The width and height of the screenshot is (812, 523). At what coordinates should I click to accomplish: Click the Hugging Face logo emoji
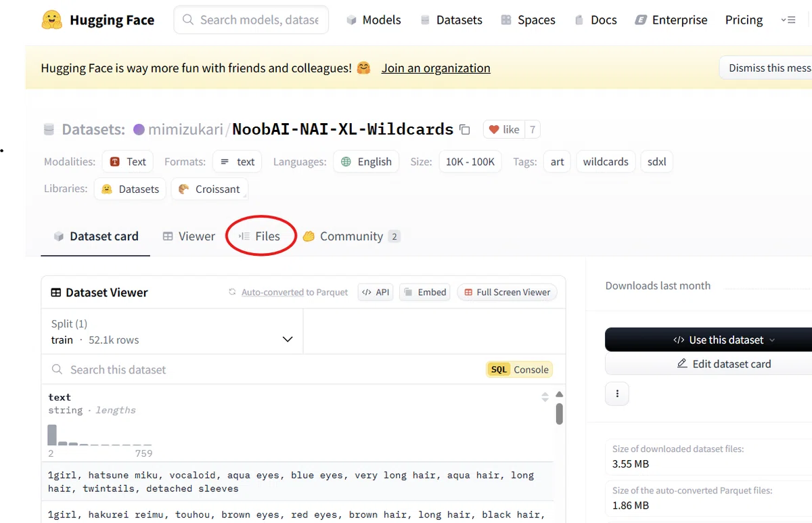coord(52,20)
